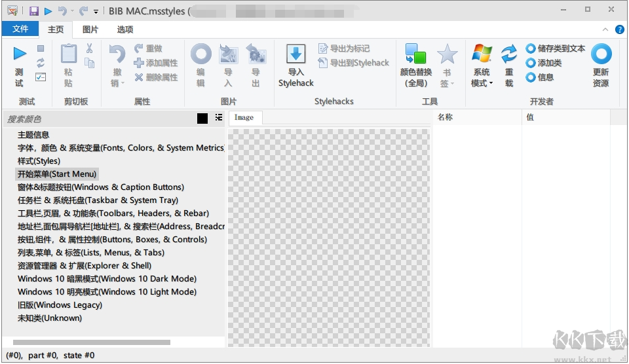This screenshot has height=364, width=629.
Task: Collapse the ribbon with the chevron
Action: (x=605, y=29)
